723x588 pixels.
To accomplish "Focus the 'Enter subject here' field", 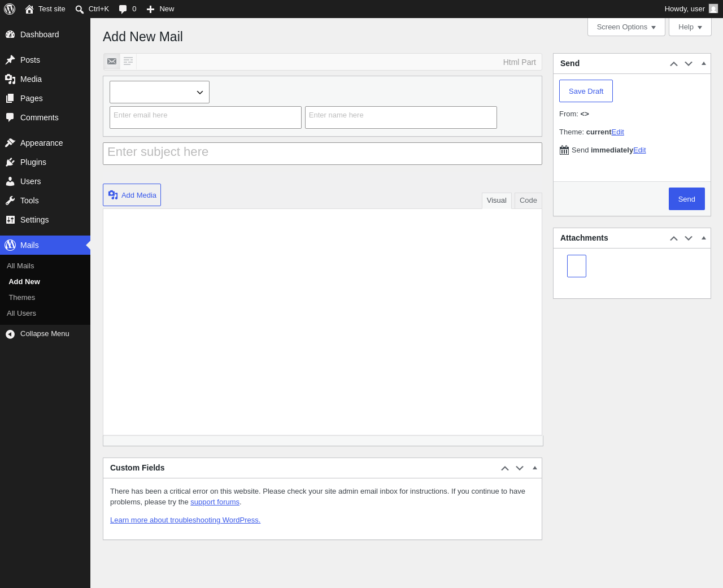I will [323, 154].
